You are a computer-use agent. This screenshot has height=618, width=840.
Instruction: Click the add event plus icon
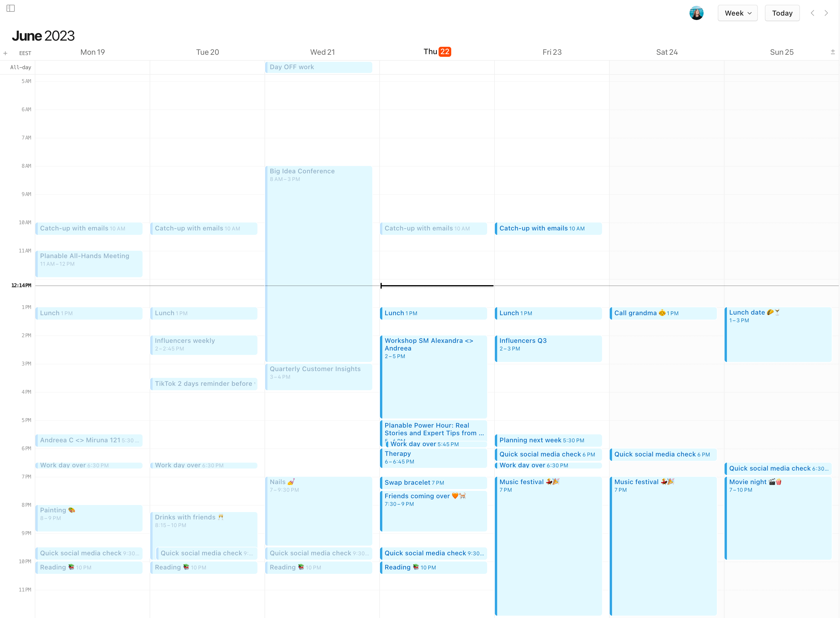[5, 52]
